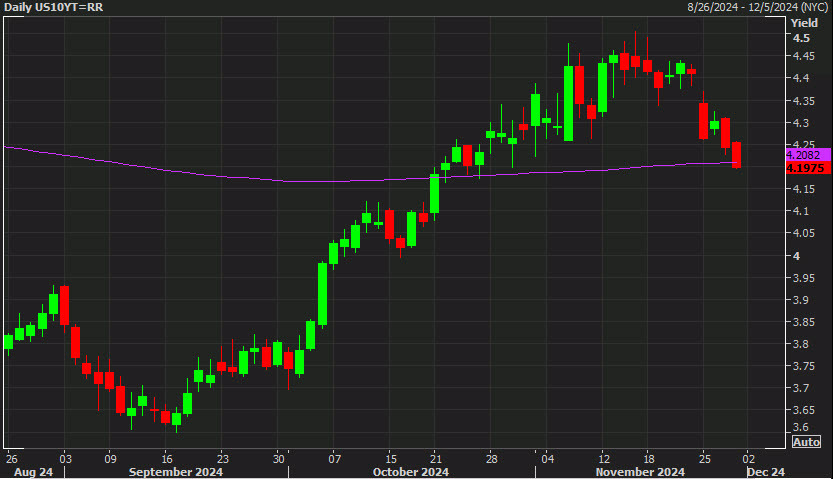Click the October 2024 month label
Viewport: 833px width, 479px height.
click(x=411, y=472)
